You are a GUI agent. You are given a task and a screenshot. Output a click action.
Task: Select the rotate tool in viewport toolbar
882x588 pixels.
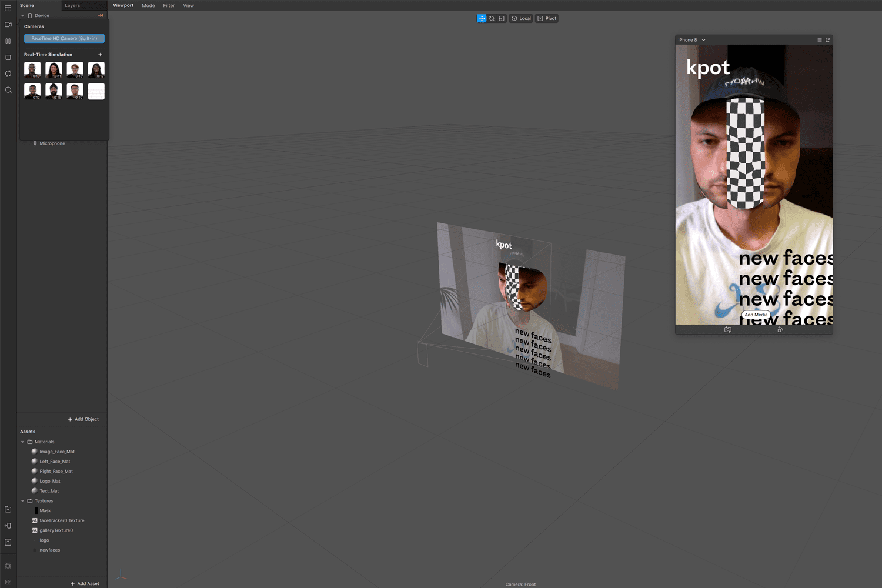click(492, 19)
